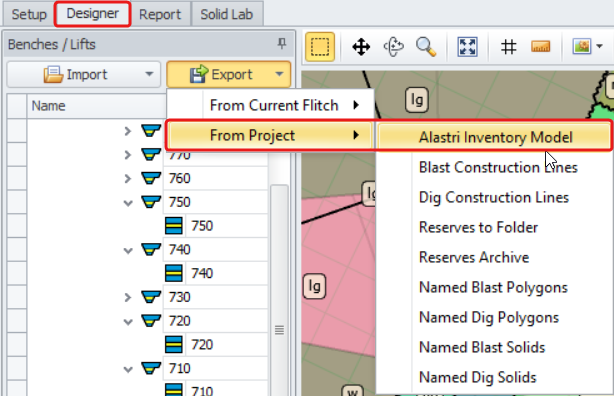
Task: Activate the rotate view tool
Action: coord(393,47)
